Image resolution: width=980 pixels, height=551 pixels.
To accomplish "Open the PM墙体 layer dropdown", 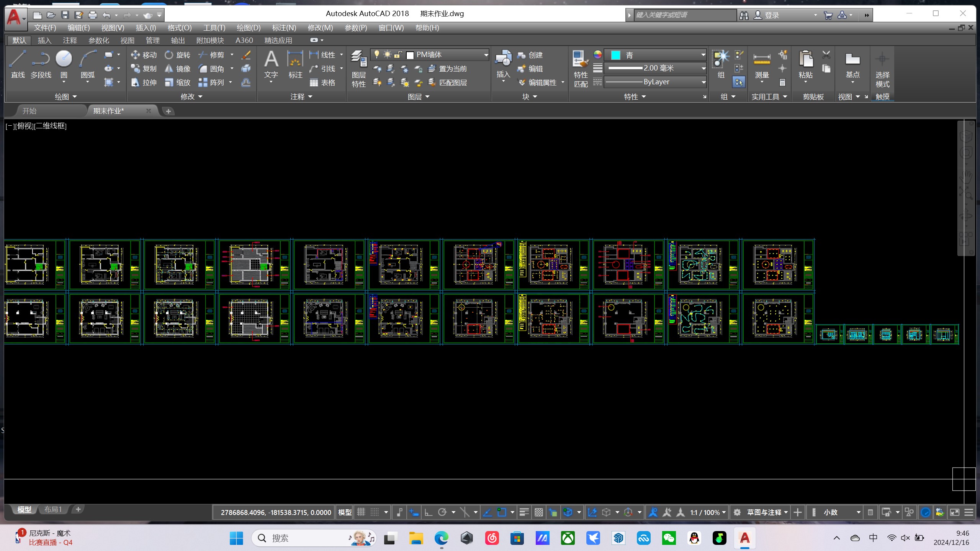I will pos(486,55).
